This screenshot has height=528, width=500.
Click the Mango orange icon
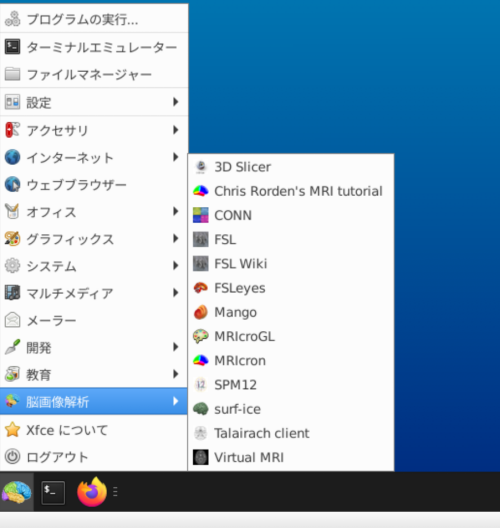coord(201,312)
